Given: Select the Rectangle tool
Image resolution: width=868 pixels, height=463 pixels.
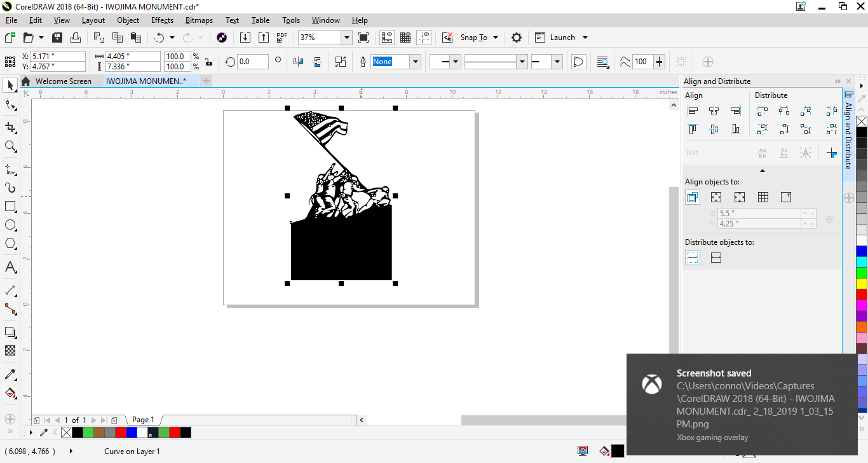Looking at the screenshot, I should (x=10, y=207).
